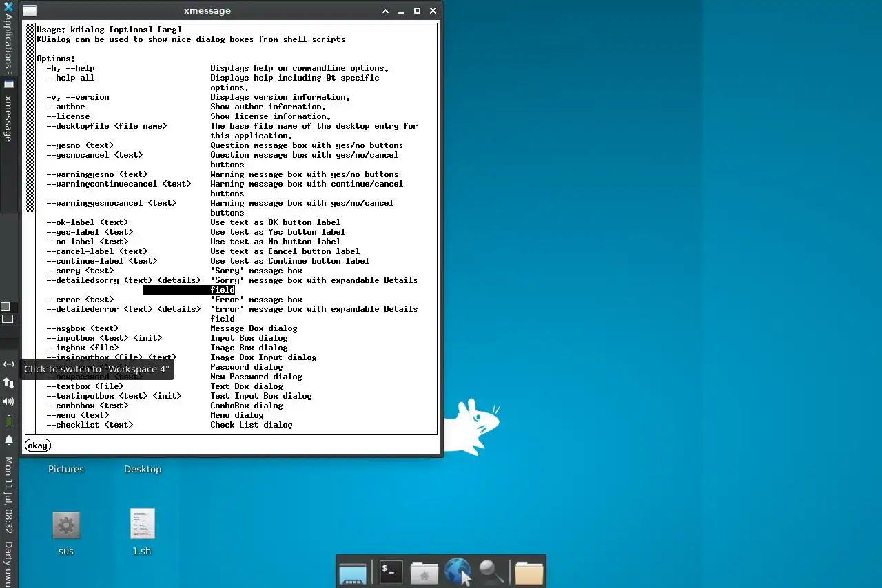Select the sus gear icon on the desktop

click(66, 525)
